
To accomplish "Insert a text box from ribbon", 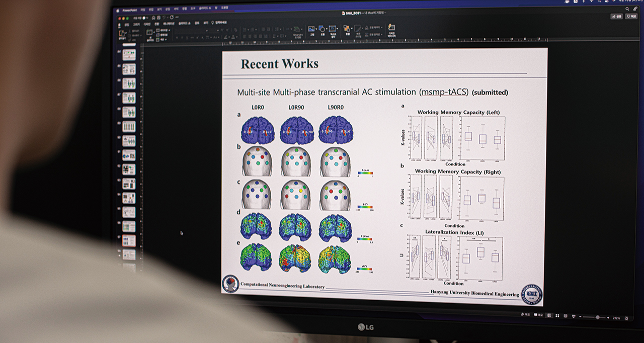I will [x=332, y=29].
